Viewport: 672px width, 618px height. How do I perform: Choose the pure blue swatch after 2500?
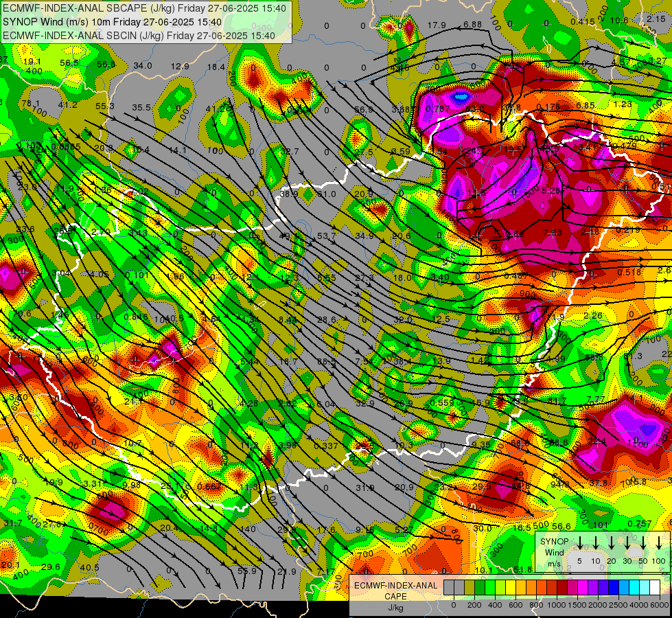click(613, 588)
